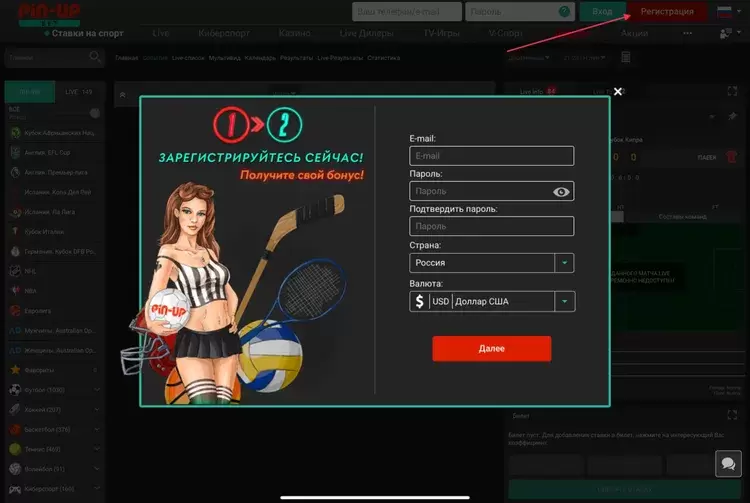Click the Live-Результаты submenu link
This screenshot has height=503, width=750.
[x=341, y=58]
